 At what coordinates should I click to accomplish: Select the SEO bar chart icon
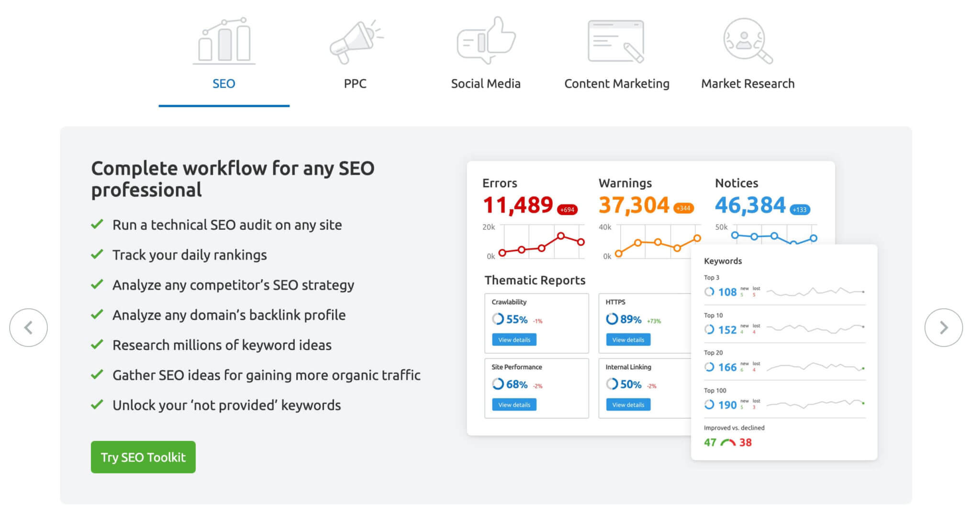(x=224, y=42)
